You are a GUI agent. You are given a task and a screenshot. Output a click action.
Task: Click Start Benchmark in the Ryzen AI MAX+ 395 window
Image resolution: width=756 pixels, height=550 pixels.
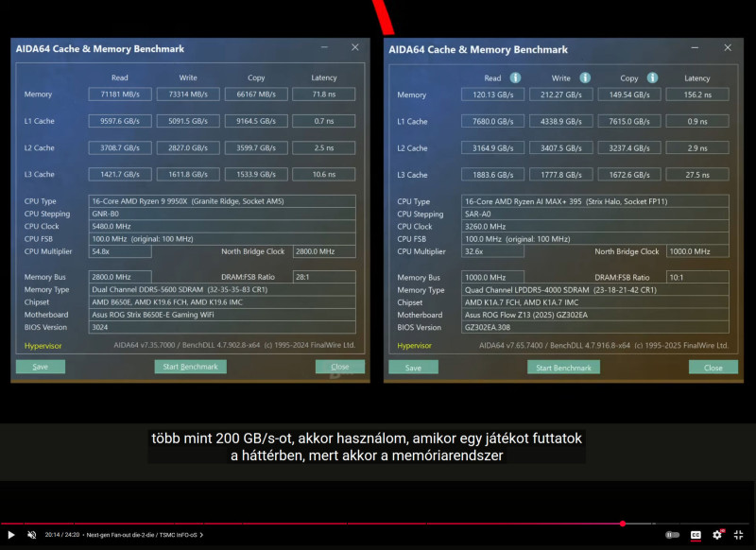[563, 368]
